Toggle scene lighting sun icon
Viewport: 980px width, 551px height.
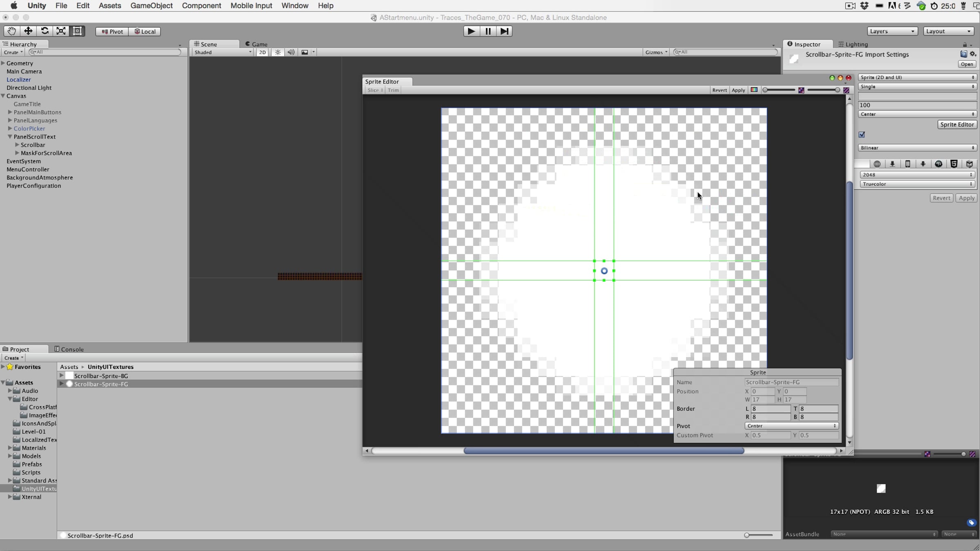coord(278,52)
